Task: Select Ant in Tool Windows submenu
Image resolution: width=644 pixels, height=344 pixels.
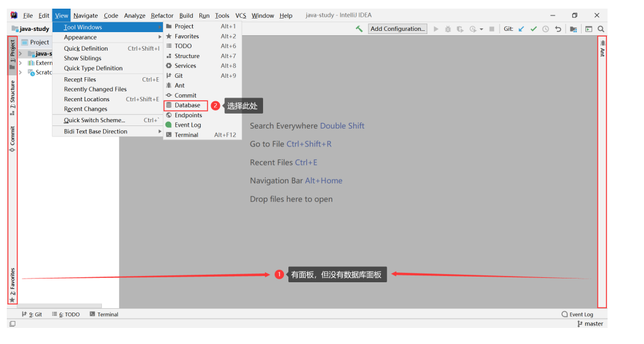Action: (202, 85)
